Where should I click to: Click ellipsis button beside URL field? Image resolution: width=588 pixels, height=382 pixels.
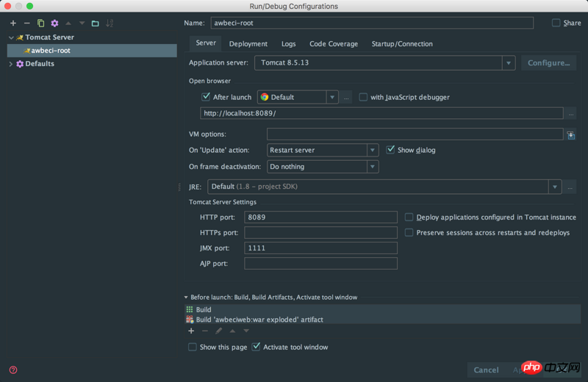click(571, 114)
